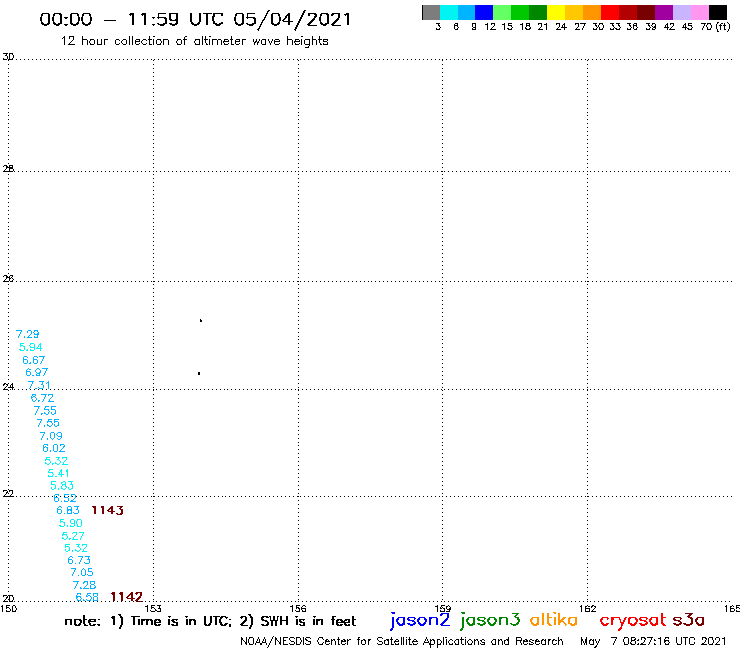The height and width of the screenshot is (650, 740).
Task: Click the wave height value 5.94
Action: (31, 347)
